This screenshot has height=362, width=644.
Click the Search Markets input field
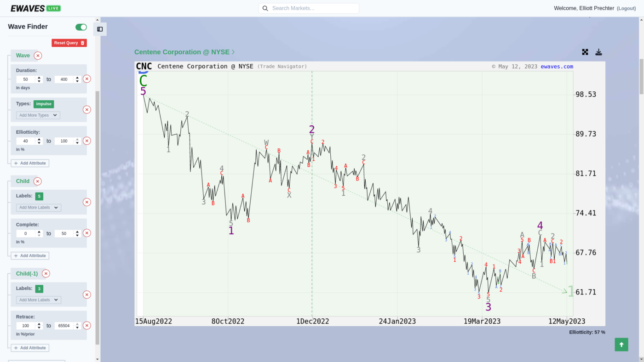(x=313, y=8)
